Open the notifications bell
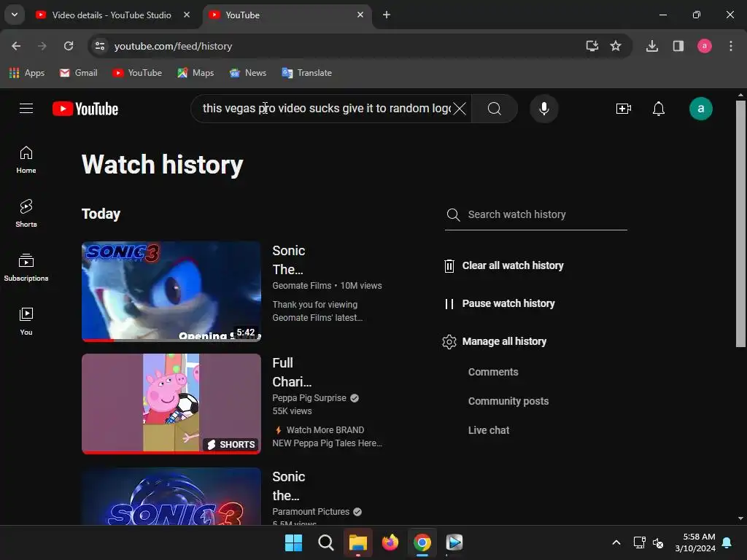The image size is (747, 560). pyautogui.click(x=659, y=109)
